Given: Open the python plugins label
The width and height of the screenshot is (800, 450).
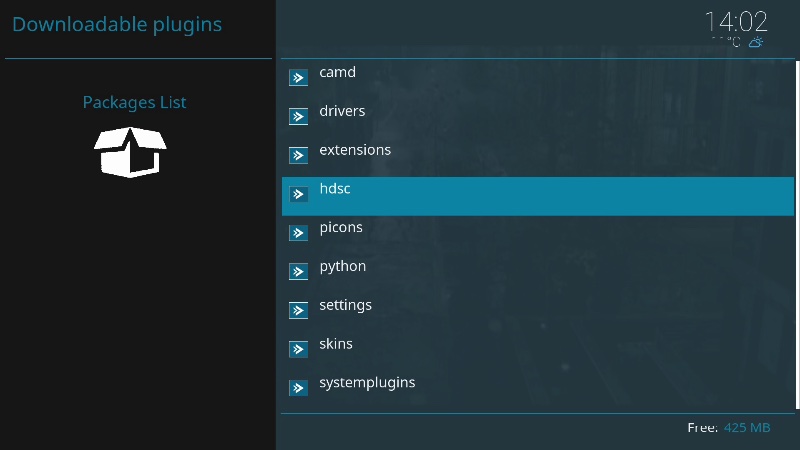Looking at the screenshot, I should [x=342, y=266].
